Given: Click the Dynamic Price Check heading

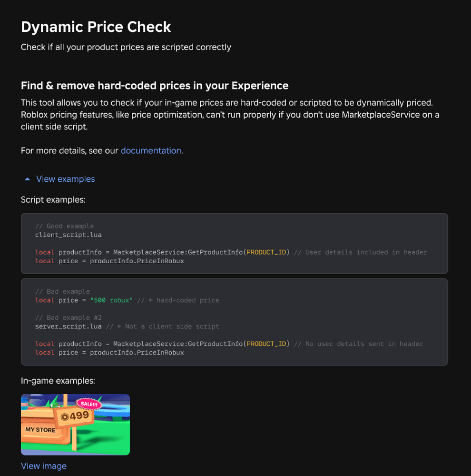Looking at the screenshot, I should pos(95,27).
